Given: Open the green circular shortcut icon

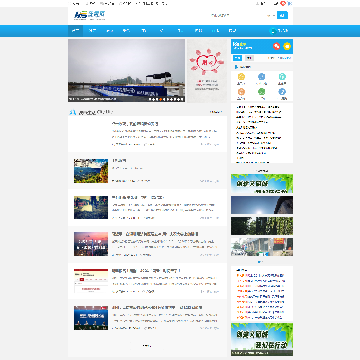Looking at the screenshot, I should click(x=262, y=92).
